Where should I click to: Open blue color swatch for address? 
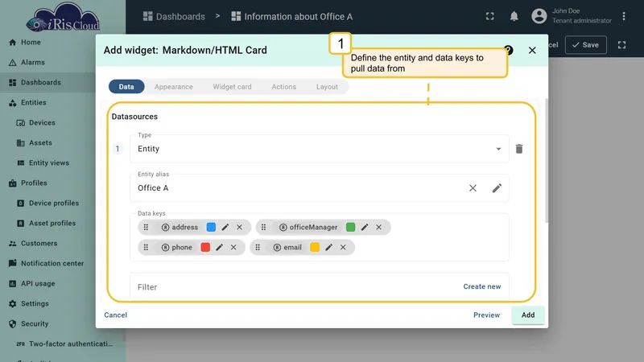[x=211, y=227]
